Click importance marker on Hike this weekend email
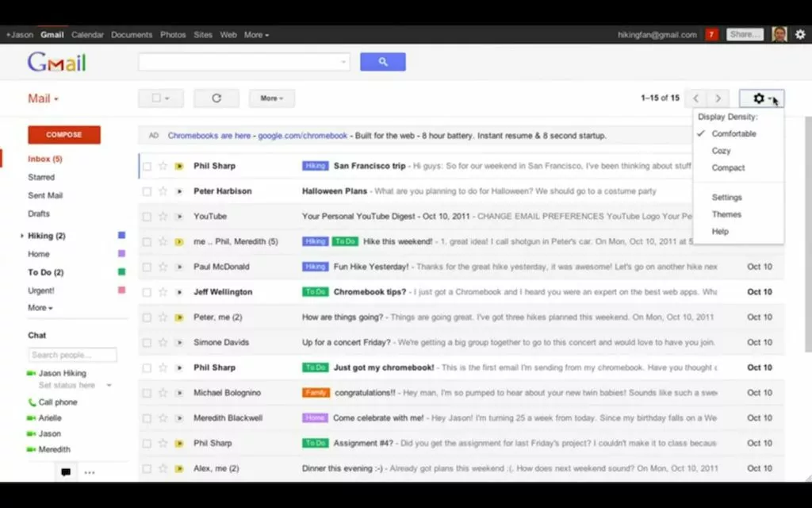The width and height of the screenshot is (812, 508). [x=179, y=241]
